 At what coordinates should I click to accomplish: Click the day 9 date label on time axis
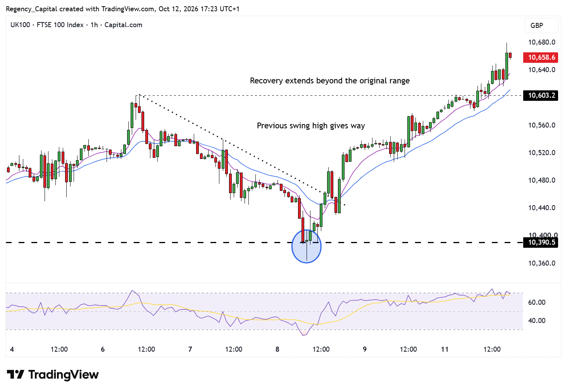(365, 349)
